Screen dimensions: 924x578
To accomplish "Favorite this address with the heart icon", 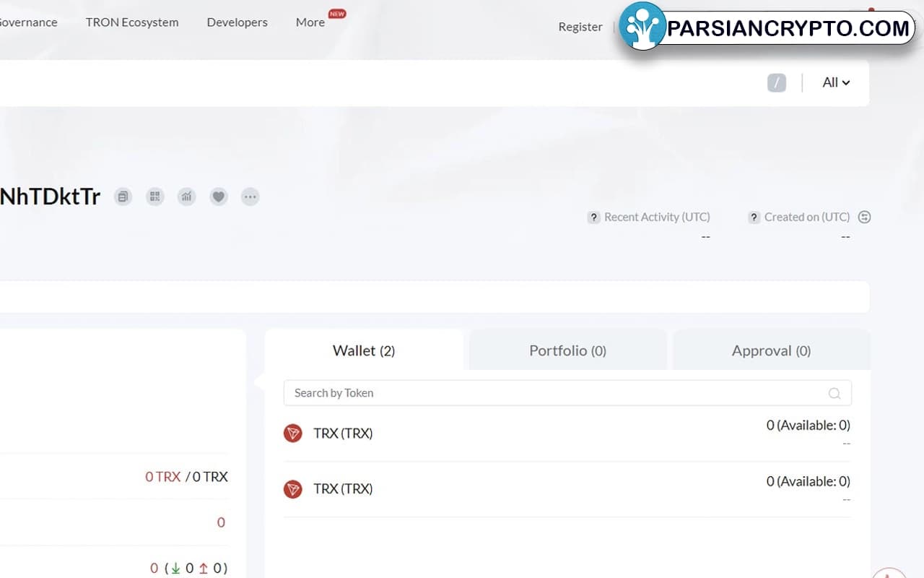I will pos(219,197).
